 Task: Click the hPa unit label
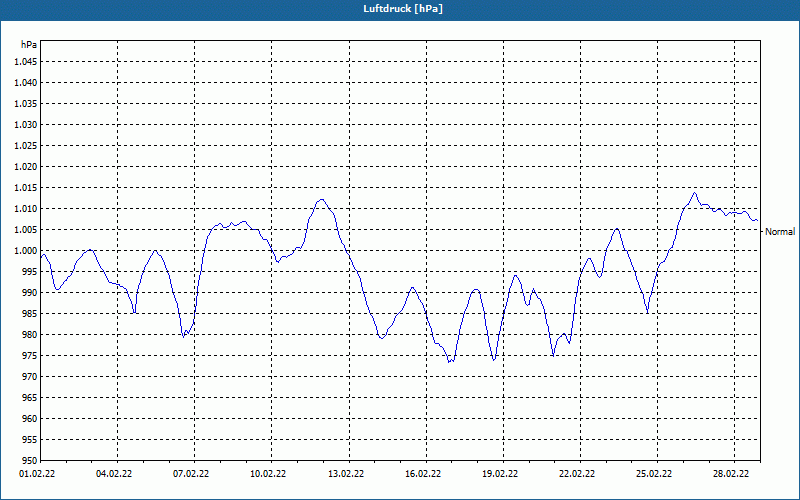coord(29,44)
